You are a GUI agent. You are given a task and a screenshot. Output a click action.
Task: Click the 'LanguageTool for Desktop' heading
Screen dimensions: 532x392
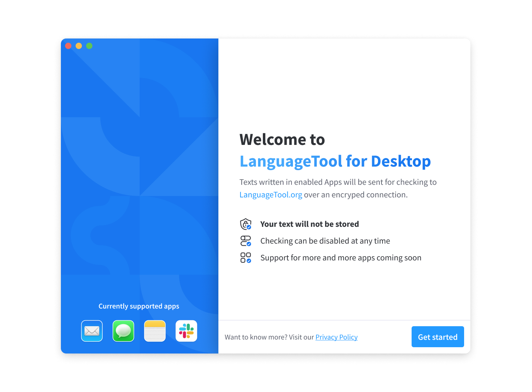click(335, 161)
